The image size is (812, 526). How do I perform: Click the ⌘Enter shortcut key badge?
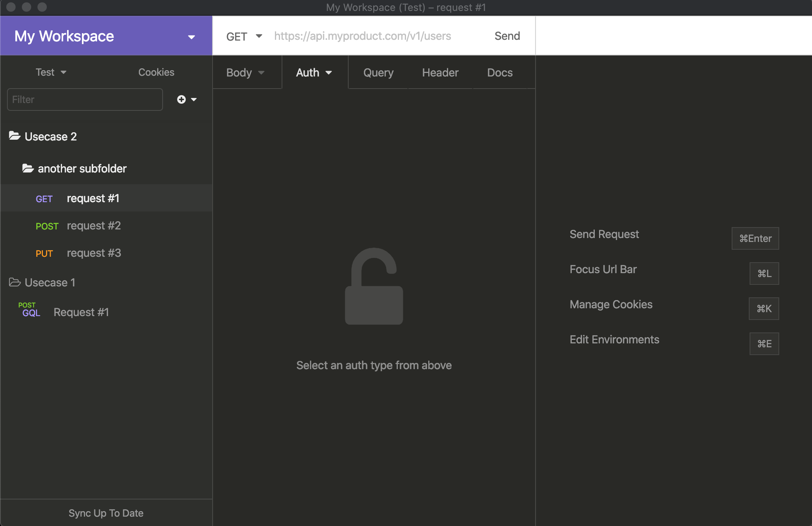[x=755, y=238]
